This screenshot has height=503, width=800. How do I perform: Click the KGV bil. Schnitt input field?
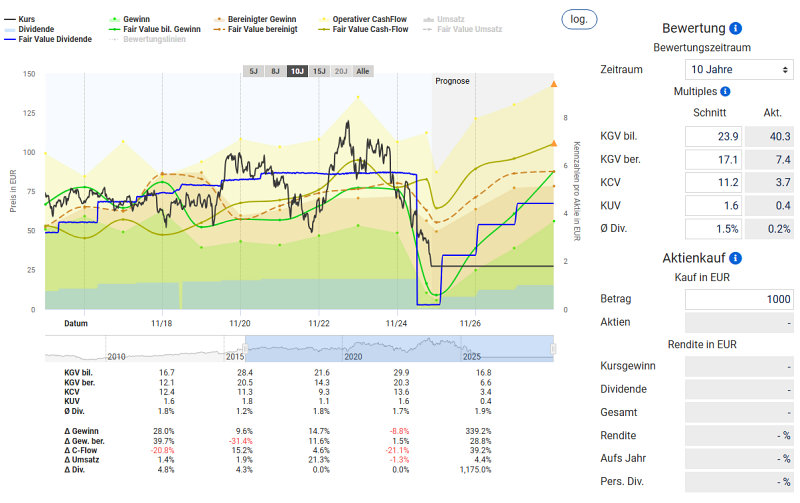[x=713, y=136]
